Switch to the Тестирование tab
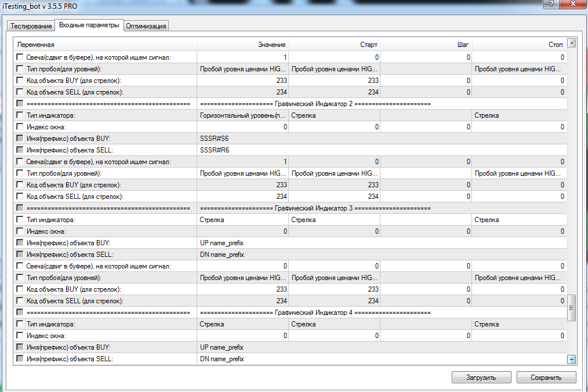This screenshot has height=392, width=588. [x=31, y=26]
